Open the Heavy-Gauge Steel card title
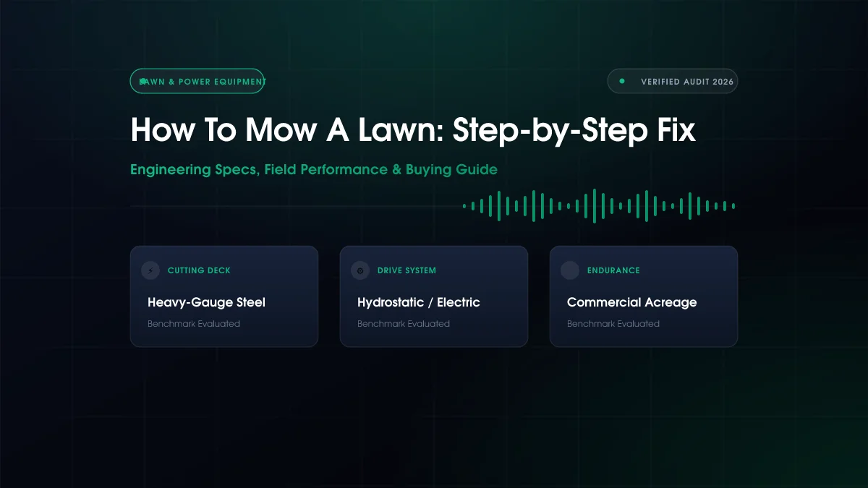868x488 pixels. [x=206, y=302]
